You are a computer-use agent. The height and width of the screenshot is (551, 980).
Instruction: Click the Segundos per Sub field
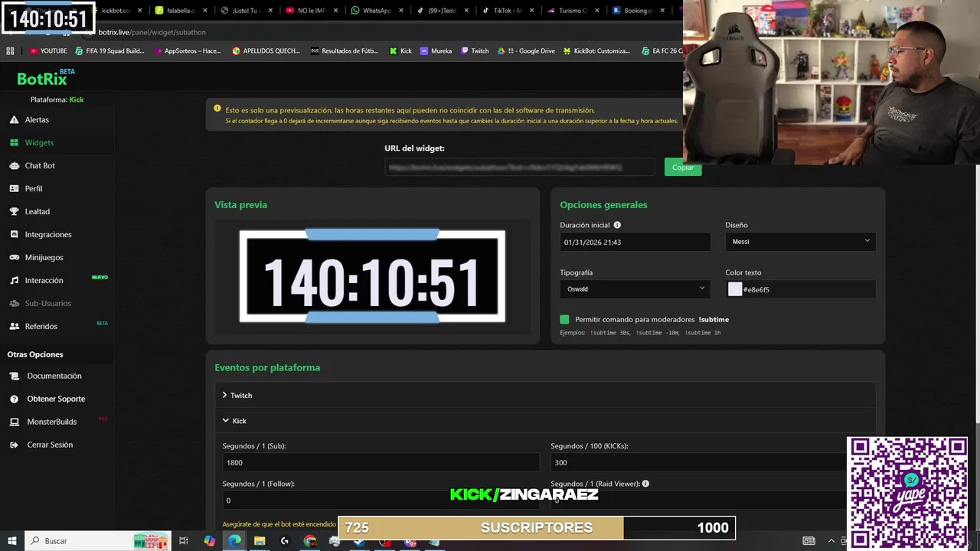[381, 462]
